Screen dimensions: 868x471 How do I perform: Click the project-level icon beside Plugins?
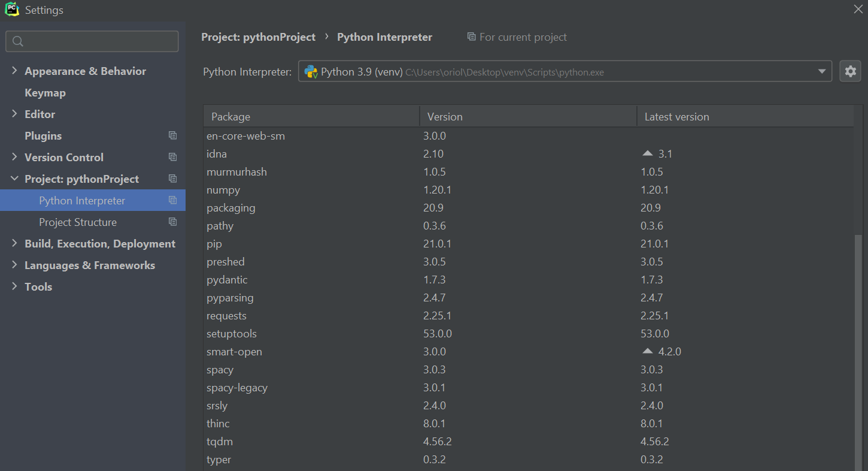[172, 135]
